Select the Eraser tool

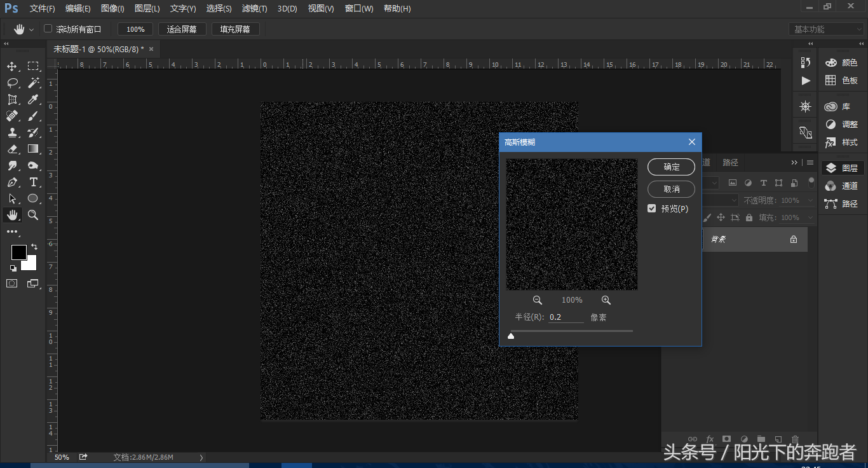(12, 149)
